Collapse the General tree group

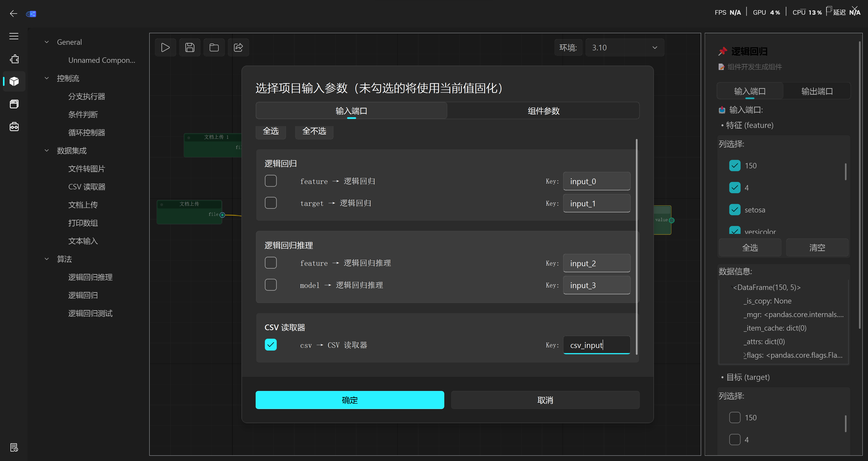(47, 42)
